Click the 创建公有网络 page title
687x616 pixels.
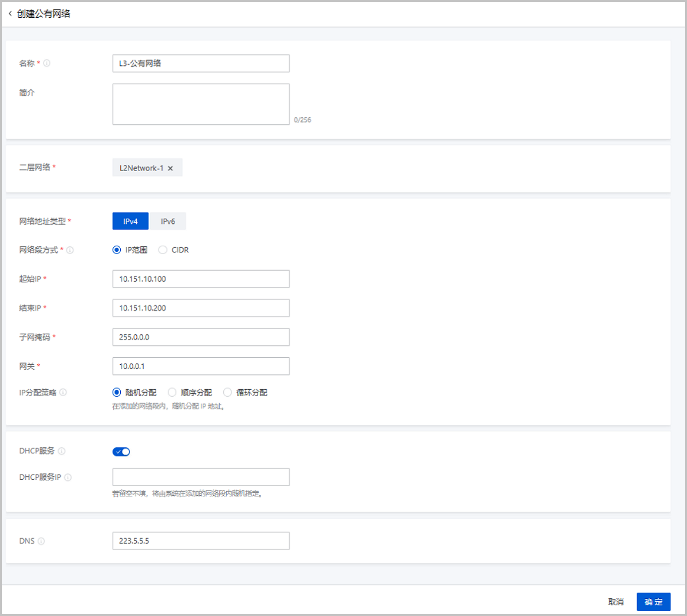click(x=44, y=13)
